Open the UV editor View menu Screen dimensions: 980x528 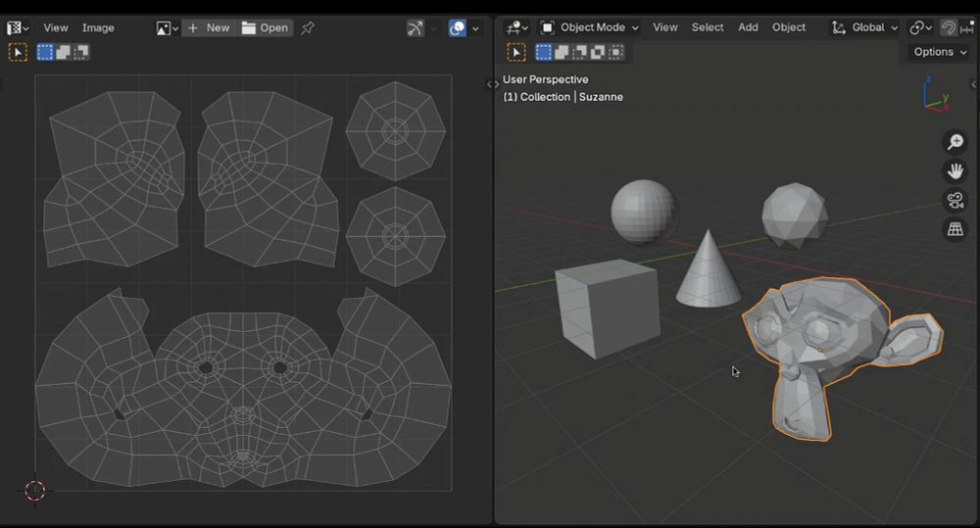[x=56, y=27]
